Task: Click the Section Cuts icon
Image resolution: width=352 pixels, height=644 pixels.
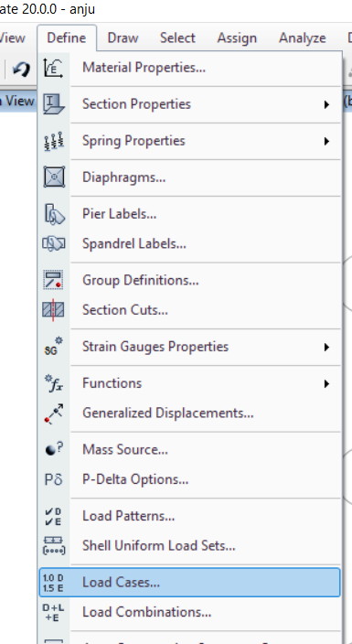Action: [53, 310]
